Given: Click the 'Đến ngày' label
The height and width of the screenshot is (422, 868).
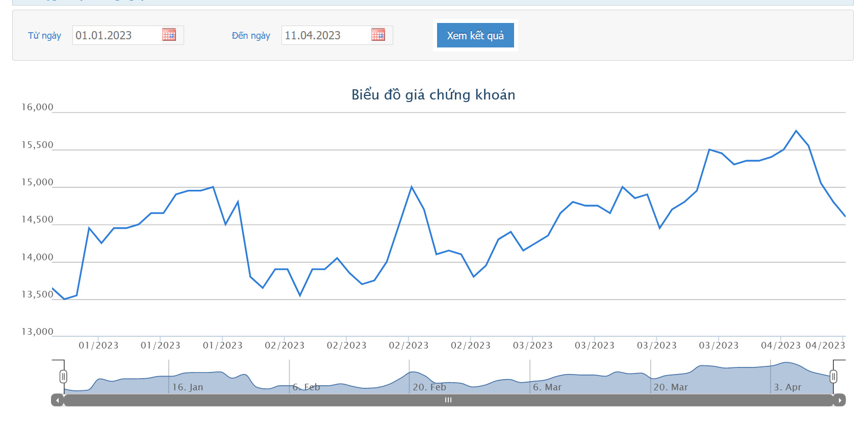Looking at the screenshot, I should pos(251,35).
